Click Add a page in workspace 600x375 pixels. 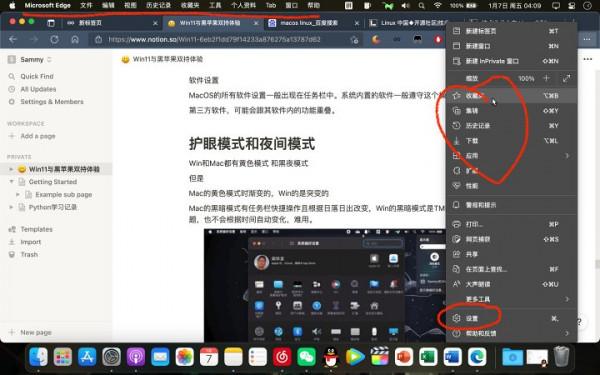coord(38,136)
